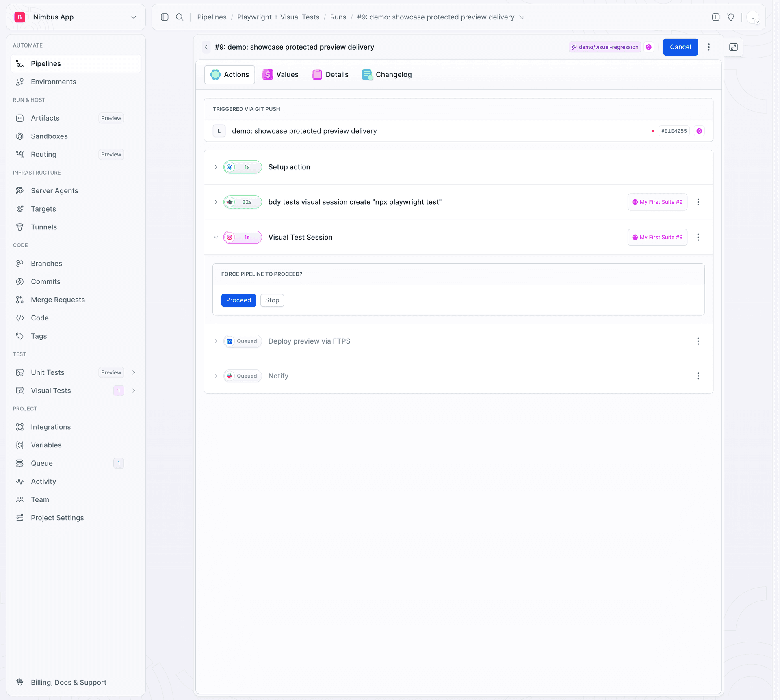The height and width of the screenshot is (700, 780).
Task: Click demo/visual-regression branch tag
Action: pyautogui.click(x=605, y=47)
